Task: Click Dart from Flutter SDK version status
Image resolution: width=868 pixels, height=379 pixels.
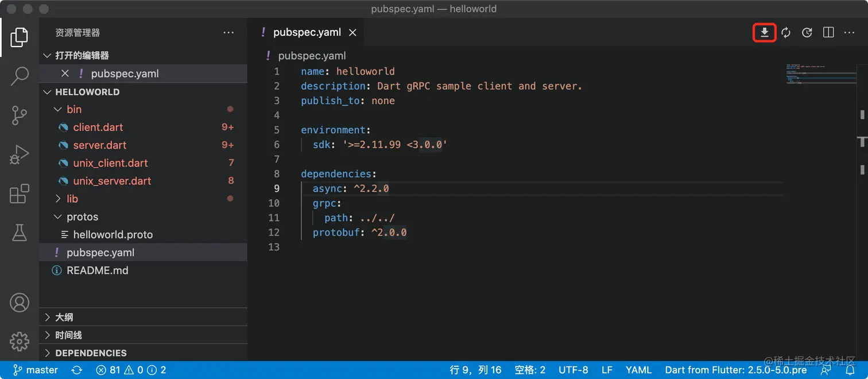Action: click(x=736, y=370)
